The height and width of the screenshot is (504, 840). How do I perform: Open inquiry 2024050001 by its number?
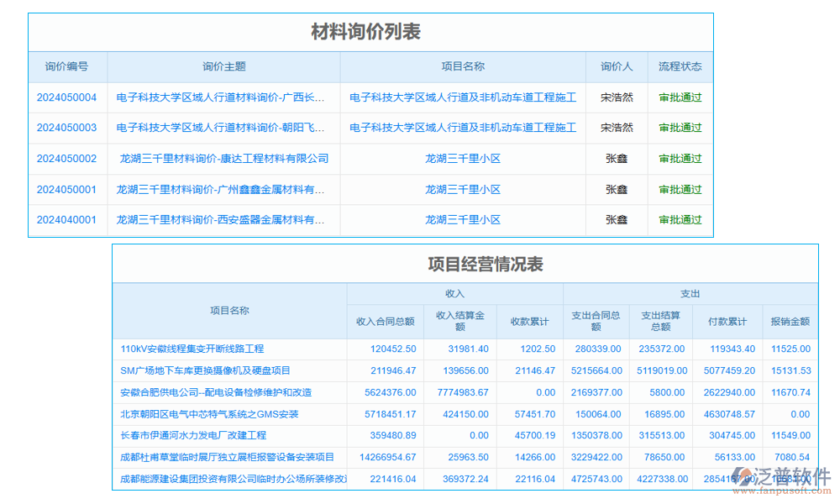coord(66,189)
